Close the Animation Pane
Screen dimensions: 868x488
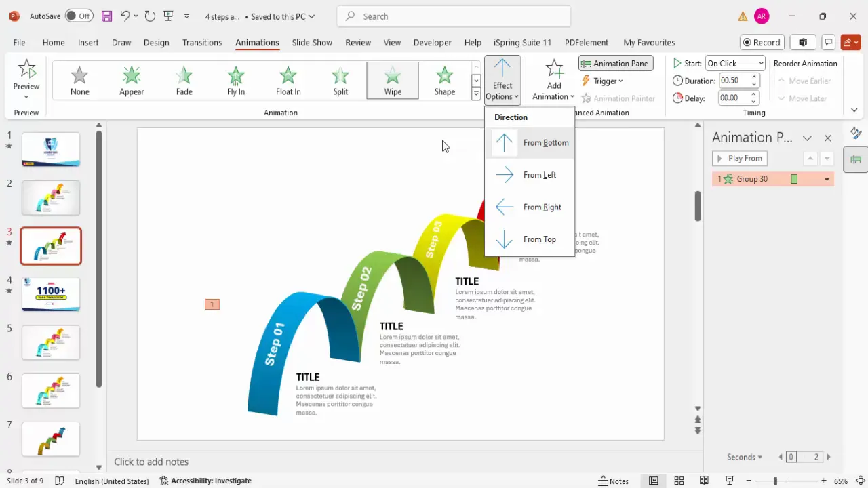pyautogui.click(x=827, y=138)
